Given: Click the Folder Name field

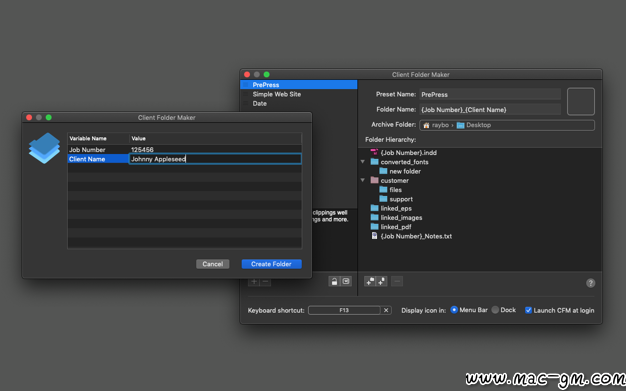Looking at the screenshot, I should click(x=490, y=109).
